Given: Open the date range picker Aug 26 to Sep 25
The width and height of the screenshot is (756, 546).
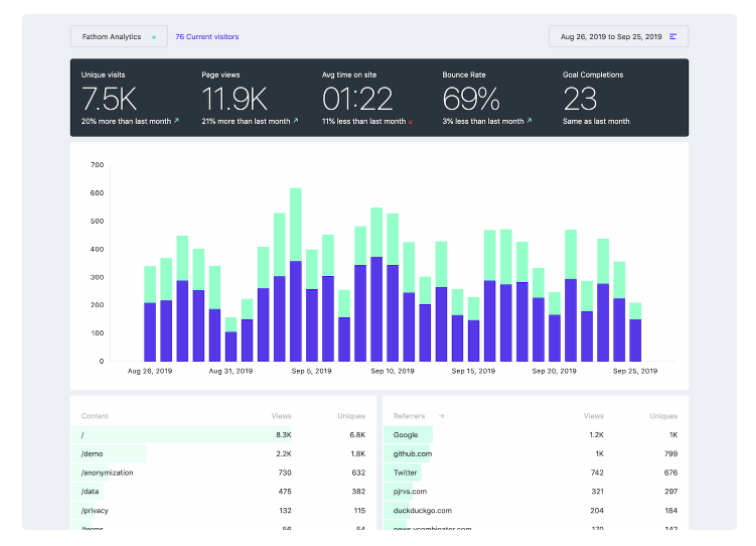Looking at the screenshot, I should pyautogui.click(x=618, y=37).
